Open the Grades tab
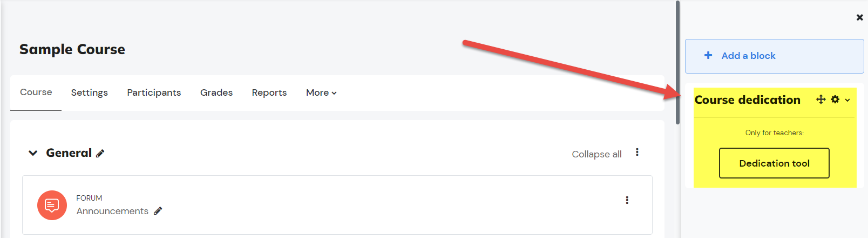Screen dimensions: 868x238 (216, 92)
